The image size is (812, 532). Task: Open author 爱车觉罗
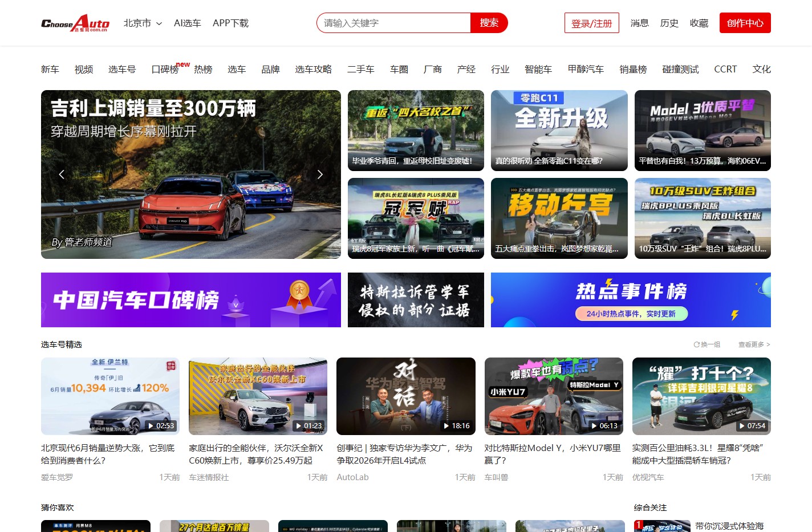[x=57, y=477]
